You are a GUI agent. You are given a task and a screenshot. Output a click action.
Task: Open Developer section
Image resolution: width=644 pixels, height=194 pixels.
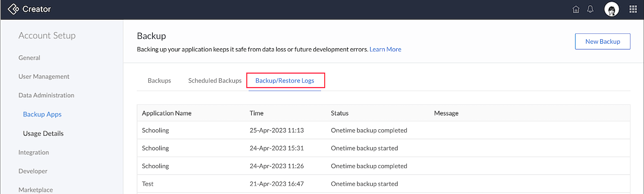(x=33, y=171)
